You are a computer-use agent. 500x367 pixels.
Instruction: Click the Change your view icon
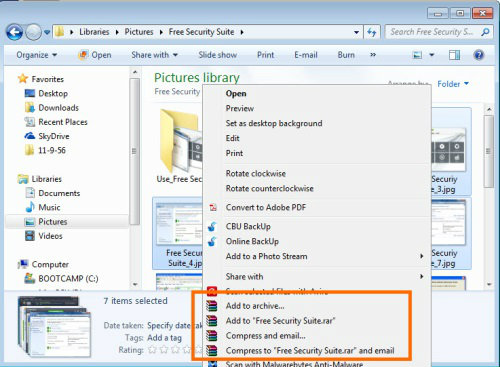pyautogui.click(x=417, y=55)
